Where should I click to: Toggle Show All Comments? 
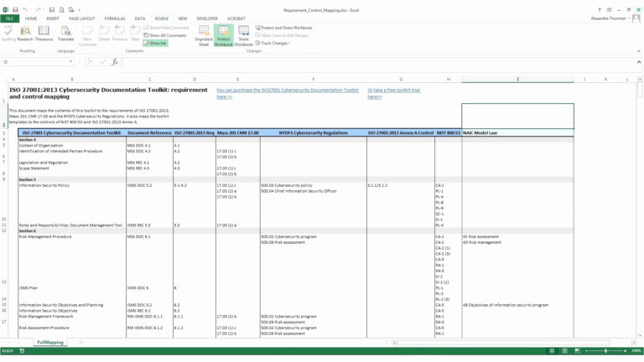coord(166,35)
